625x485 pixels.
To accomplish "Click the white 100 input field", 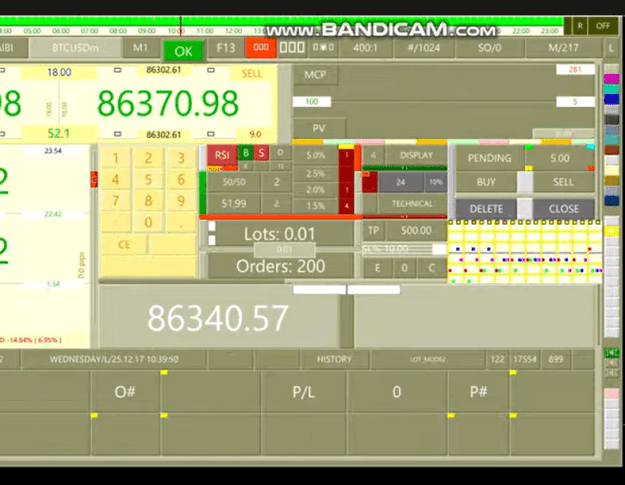I will point(312,102).
